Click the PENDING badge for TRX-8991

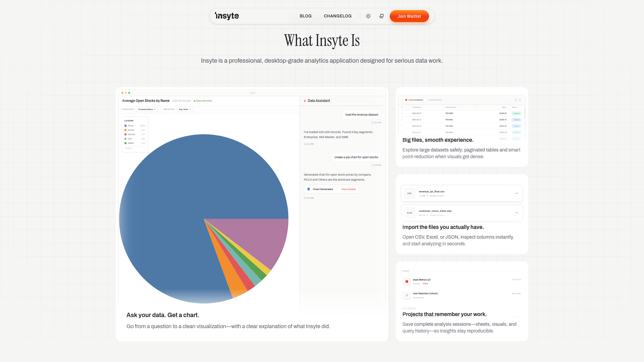tap(517, 120)
